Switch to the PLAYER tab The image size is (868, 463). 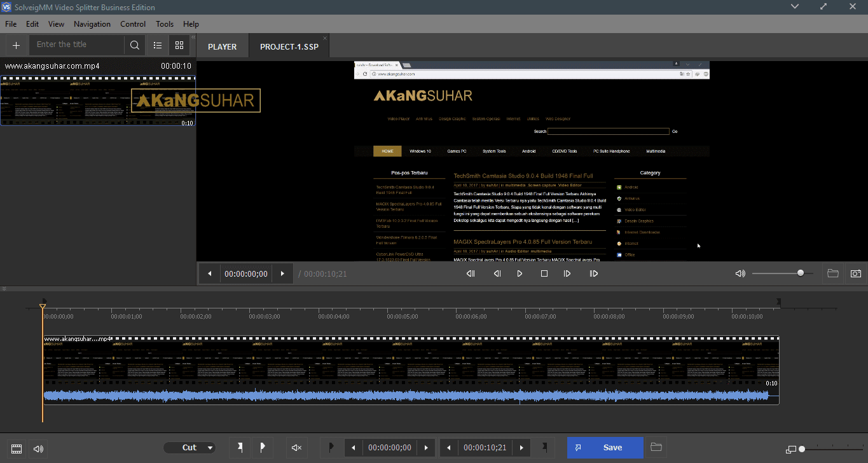(222, 46)
